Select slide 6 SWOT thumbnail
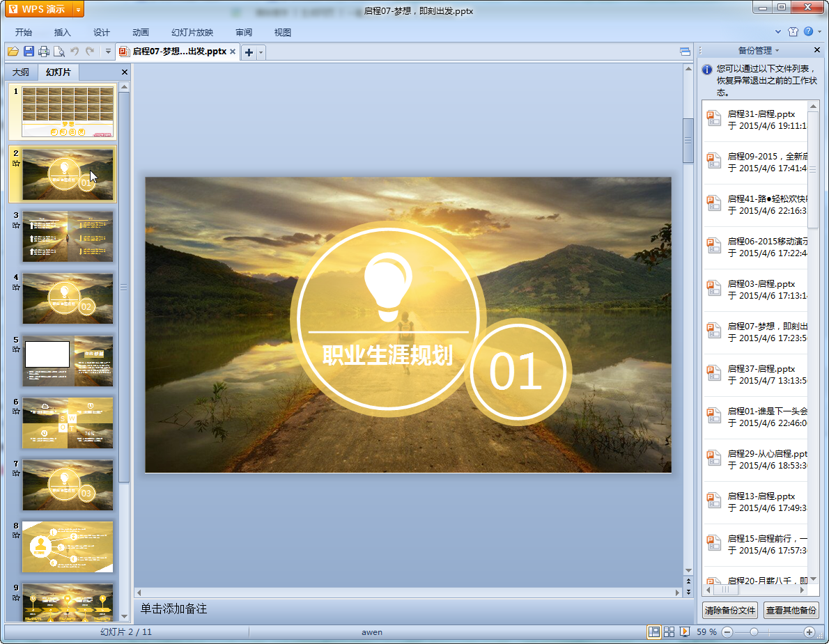The image size is (829, 644). 67,423
